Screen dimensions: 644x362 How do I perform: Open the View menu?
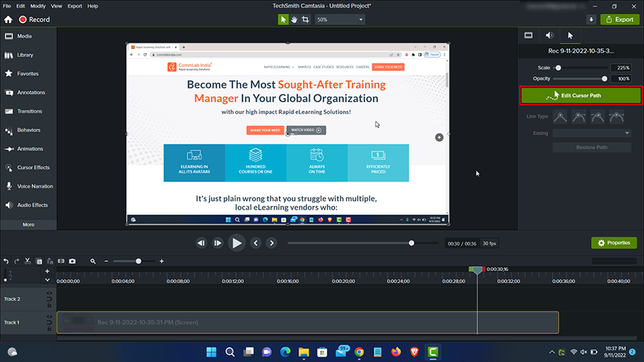57,6
